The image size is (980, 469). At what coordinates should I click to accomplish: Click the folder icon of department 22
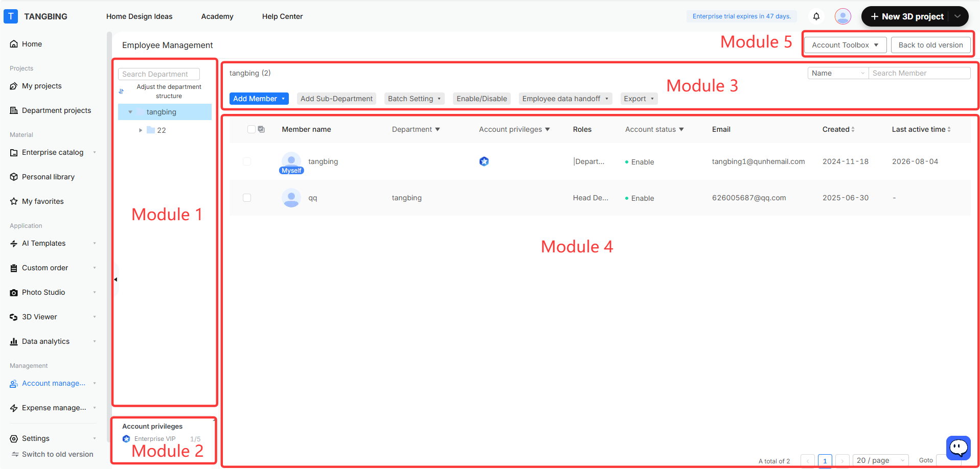coord(151,130)
